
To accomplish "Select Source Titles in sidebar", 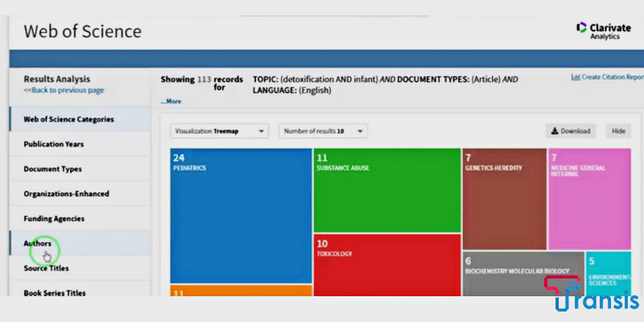I will click(x=46, y=268).
